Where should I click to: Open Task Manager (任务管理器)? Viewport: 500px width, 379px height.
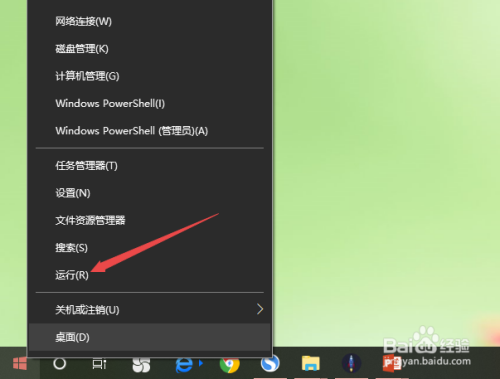[x=150, y=166]
